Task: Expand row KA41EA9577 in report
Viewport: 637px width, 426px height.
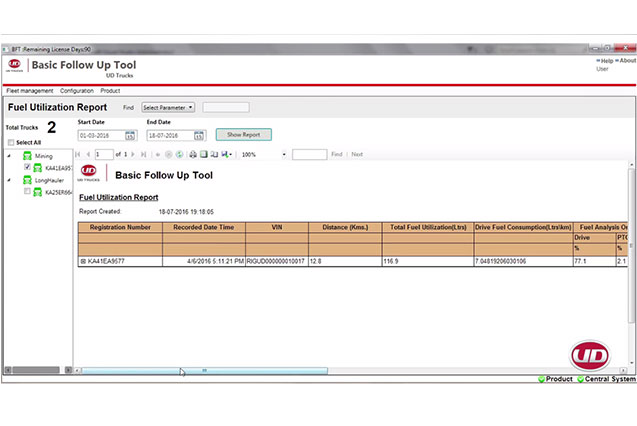Action: pyautogui.click(x=83, y=262)
